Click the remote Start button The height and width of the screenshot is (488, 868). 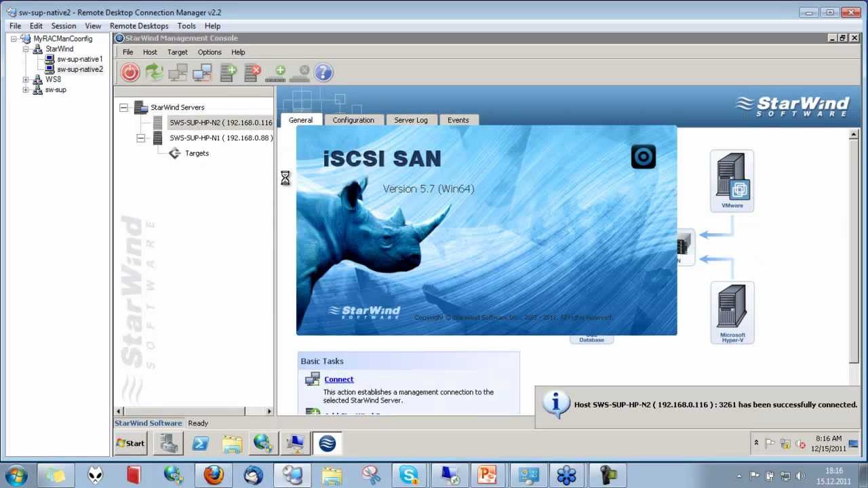point(131,443)
